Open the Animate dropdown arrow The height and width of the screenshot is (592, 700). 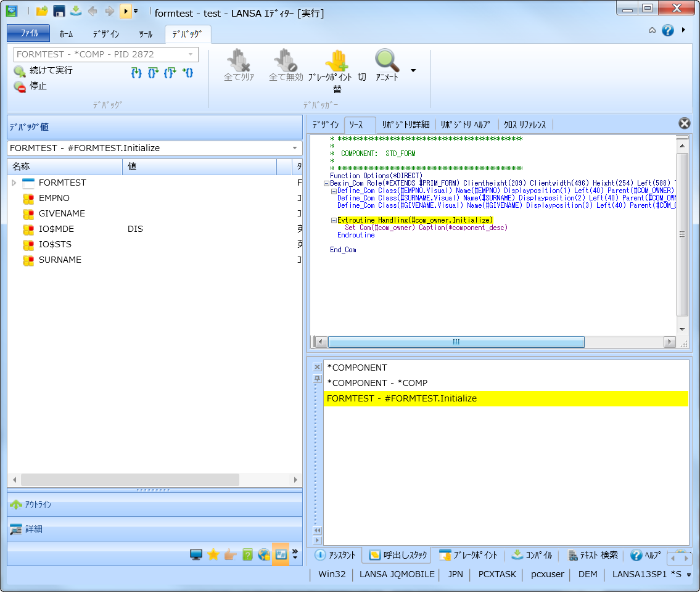[413, 70]
